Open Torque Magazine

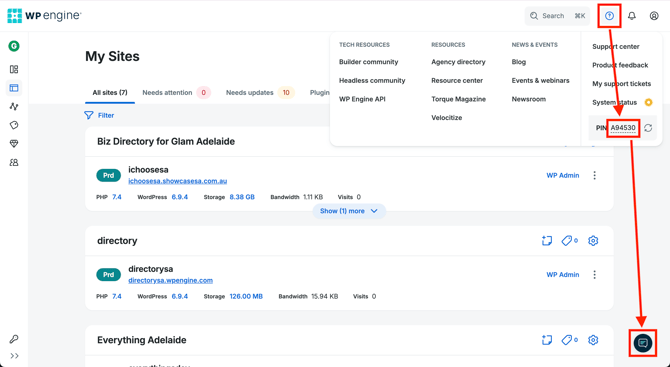click(x=458, y=99)
